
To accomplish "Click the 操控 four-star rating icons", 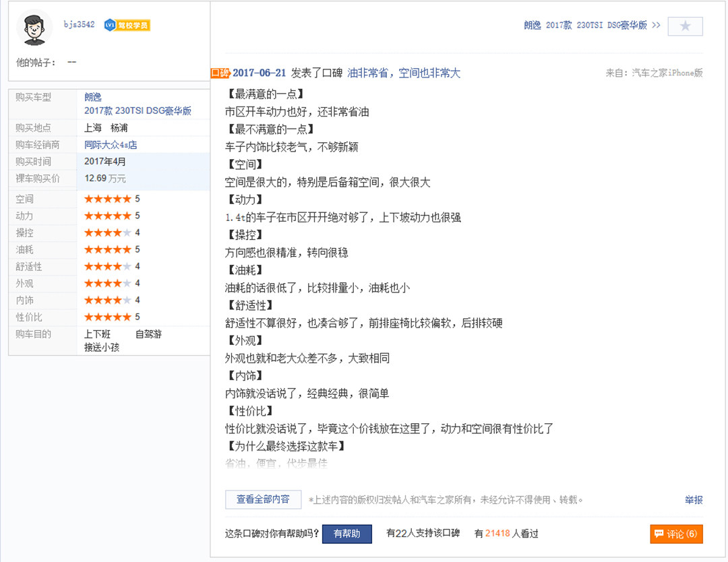I will click(x=107, y=232).
